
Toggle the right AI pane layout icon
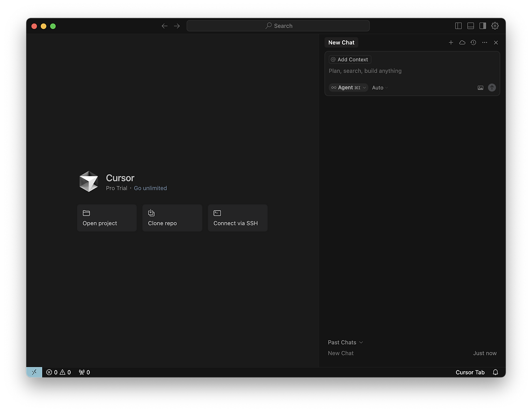pos(483,26)
